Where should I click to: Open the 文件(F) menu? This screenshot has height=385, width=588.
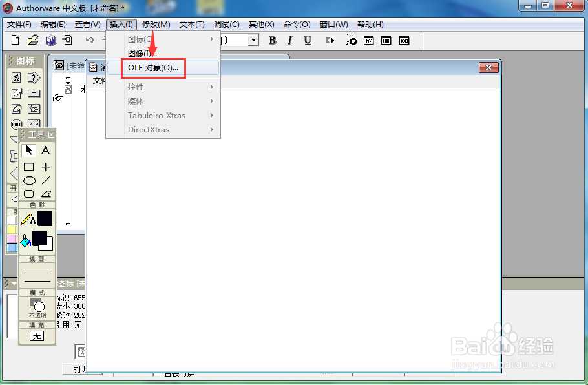pyautogui.click(x=19, y=25)
